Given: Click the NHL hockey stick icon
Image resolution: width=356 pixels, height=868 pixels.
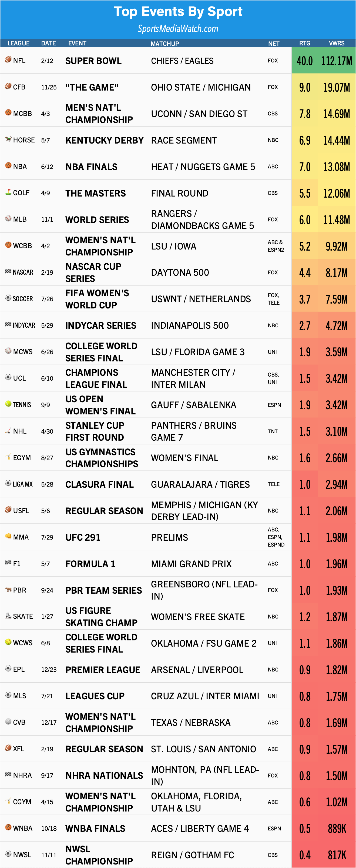Looking at the screenshot, I should 8,430.
